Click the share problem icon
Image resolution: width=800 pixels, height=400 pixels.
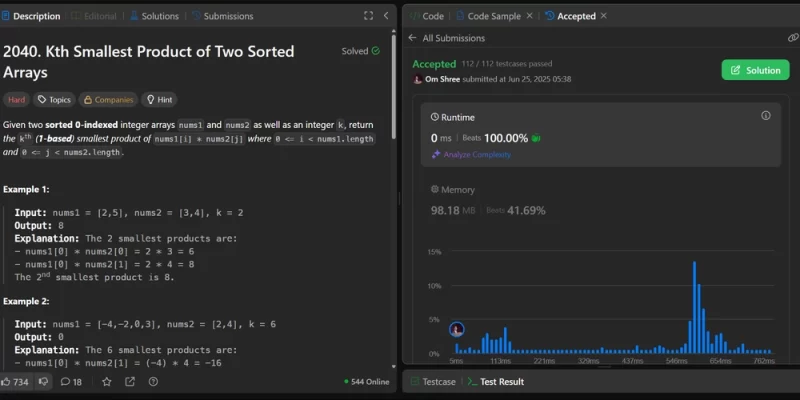click(x=130, y=382)
